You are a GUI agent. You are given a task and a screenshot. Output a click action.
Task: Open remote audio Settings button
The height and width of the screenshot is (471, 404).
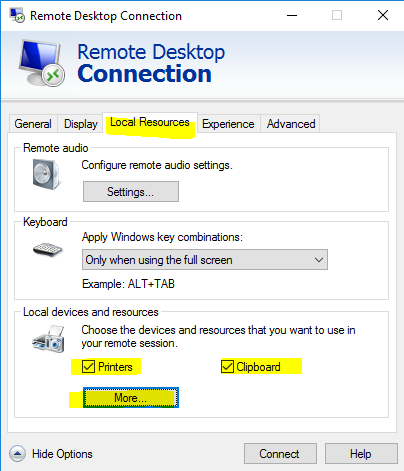click(x=131, y=192)
